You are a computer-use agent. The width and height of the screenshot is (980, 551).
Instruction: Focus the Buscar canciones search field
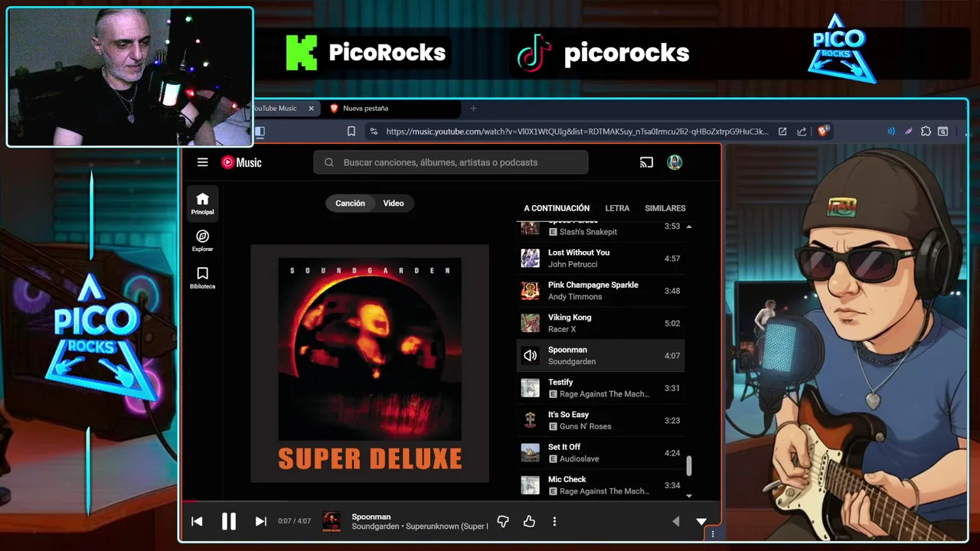coord(451,162)
